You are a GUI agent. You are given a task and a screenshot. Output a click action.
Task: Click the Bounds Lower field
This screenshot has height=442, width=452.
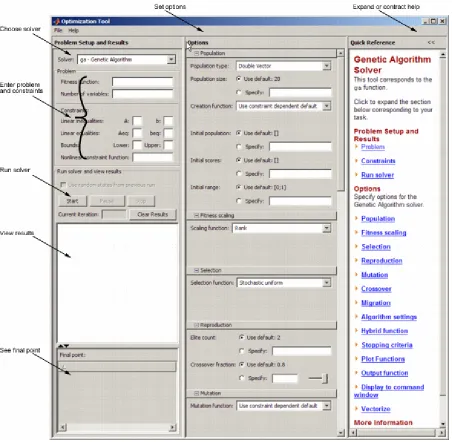coord(137,145)
